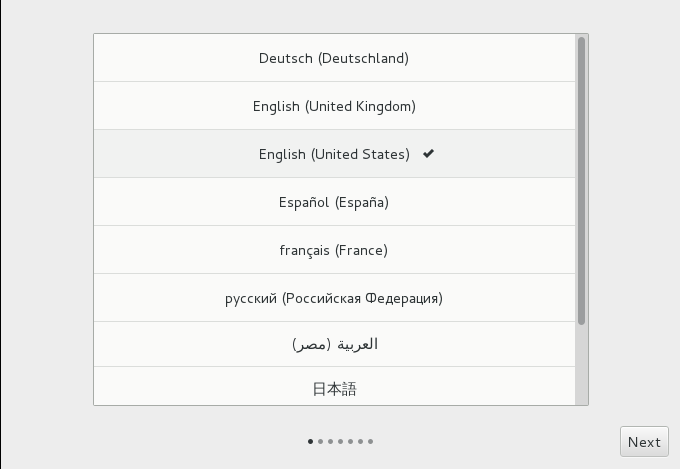Select Deutsch (Deutschland) language
680x469 pixels.
pos(334,58)
